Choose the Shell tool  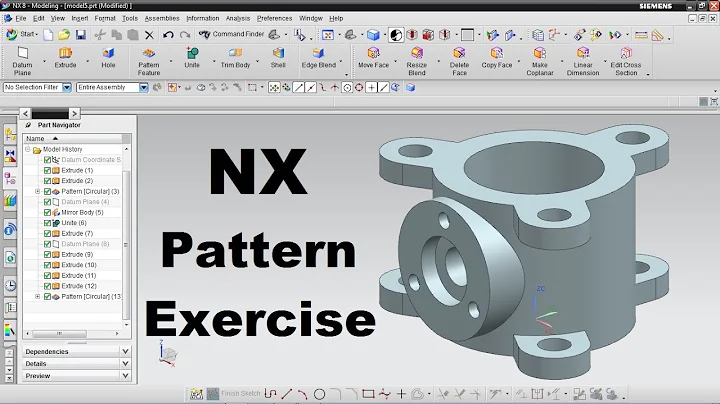pos(278,58)
